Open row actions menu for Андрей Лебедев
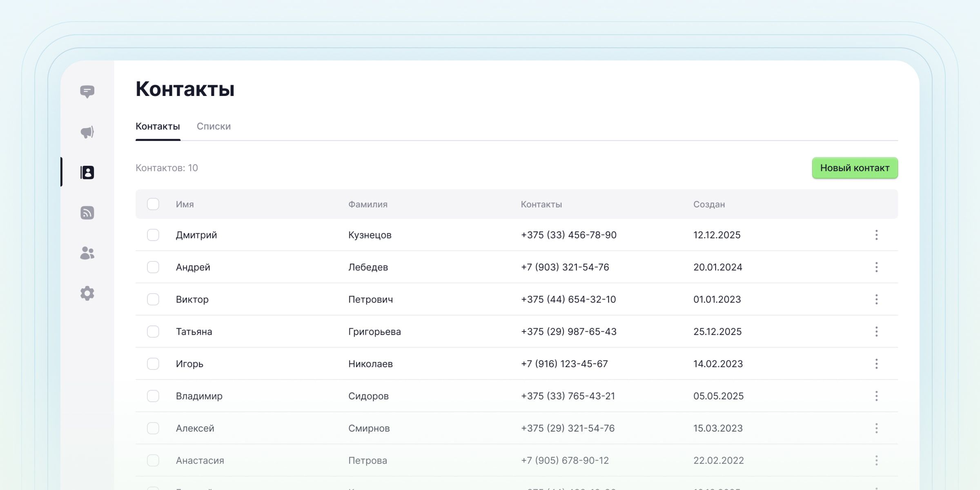Viewport: 980px width, 490px height. click(876, 267)
